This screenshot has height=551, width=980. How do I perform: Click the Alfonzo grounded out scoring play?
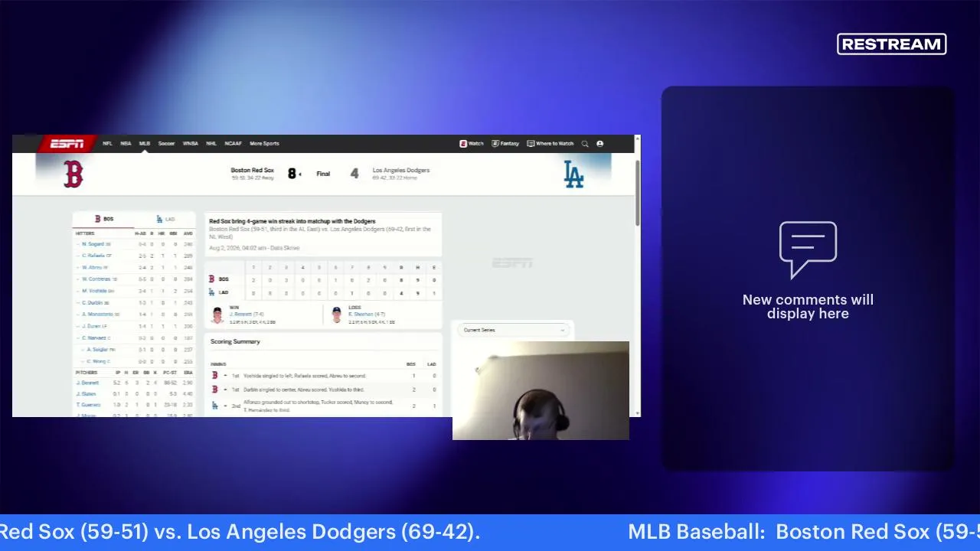pos(318,406)
